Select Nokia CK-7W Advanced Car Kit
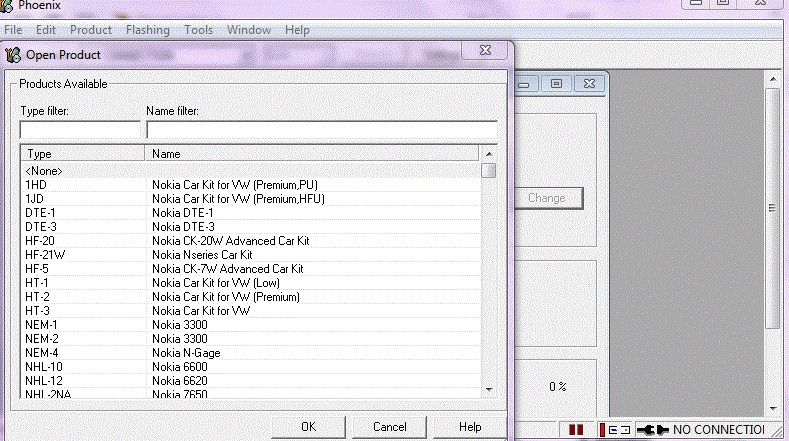789x441 pixels. (x=228, y=269)
